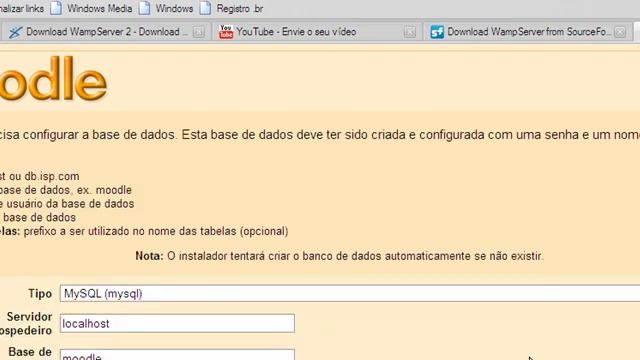Click the Windows bookmark page icon
The width and height of the screenshot is (640, 360).
144,8
